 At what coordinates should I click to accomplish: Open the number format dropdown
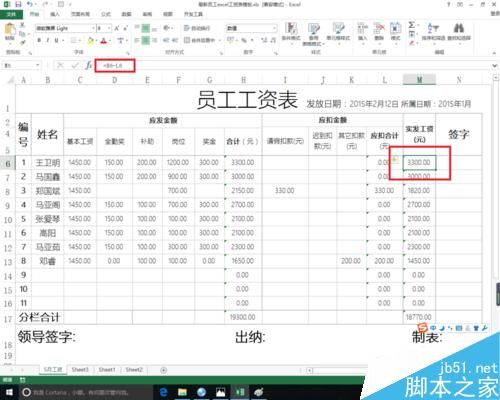pyautogui.click(x=274, y=28)
